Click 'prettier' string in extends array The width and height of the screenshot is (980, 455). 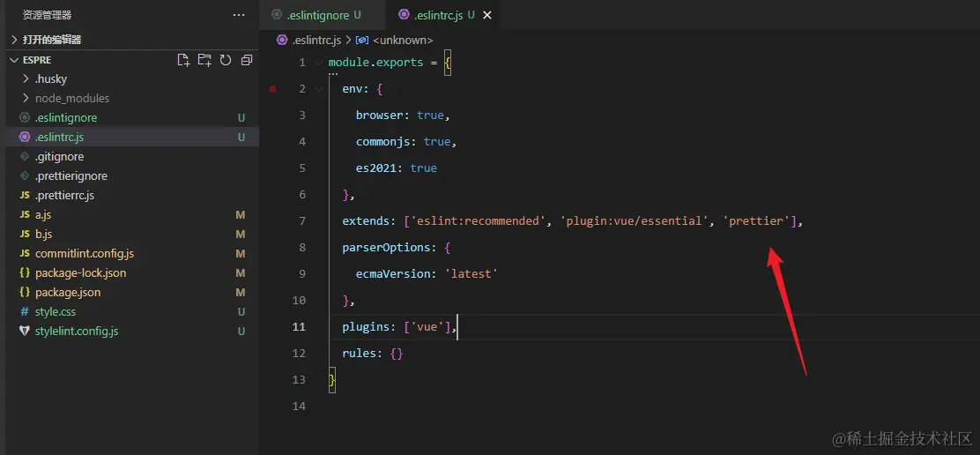point(756,220)
